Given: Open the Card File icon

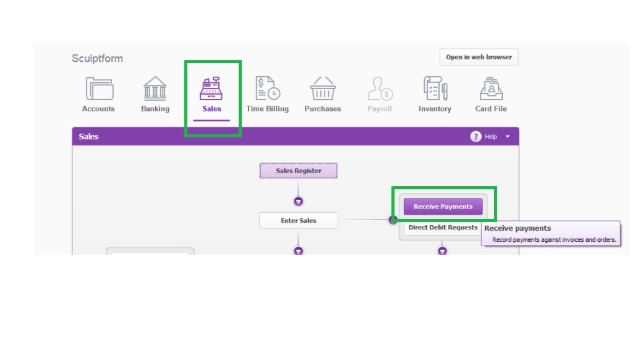Looking at the screenshot, I should (x=491, y=89).
